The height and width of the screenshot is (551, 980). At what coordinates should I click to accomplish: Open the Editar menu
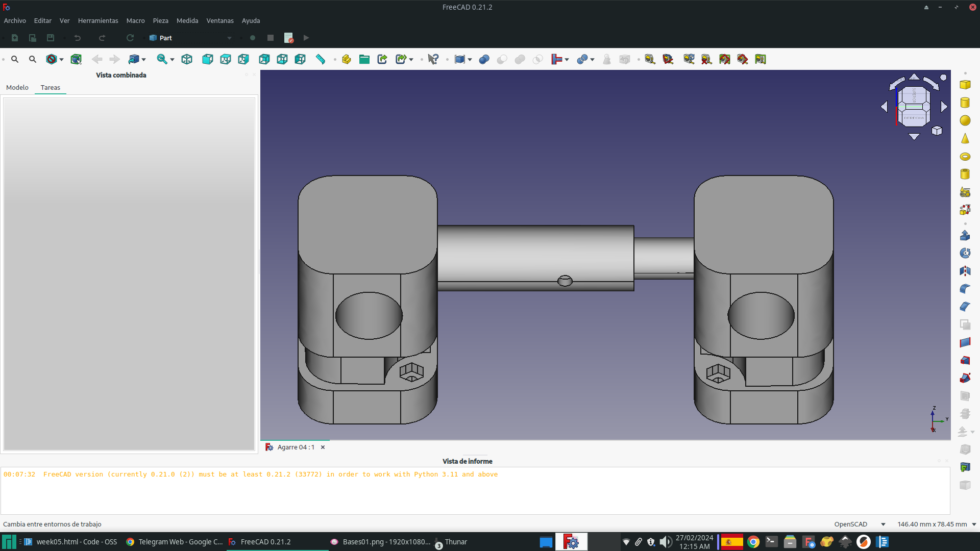click(43, 20)
